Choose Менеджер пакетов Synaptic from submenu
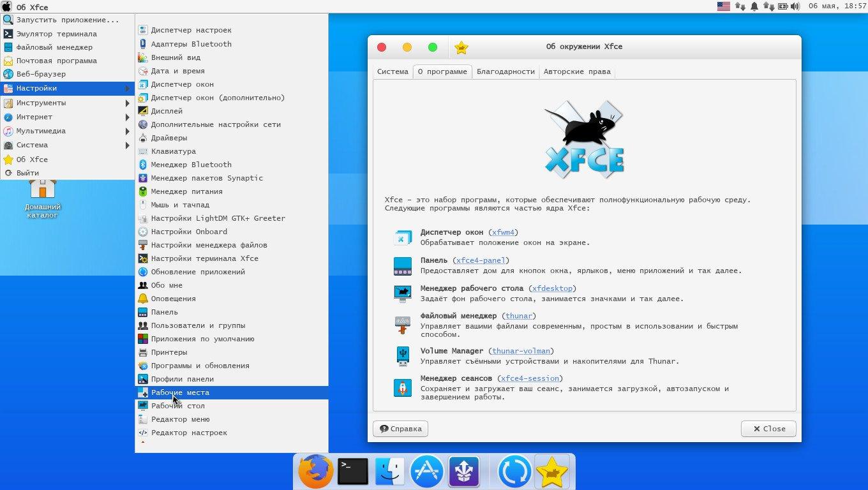Viewport: 868px width, 490px height. click(x=206, y=178)
